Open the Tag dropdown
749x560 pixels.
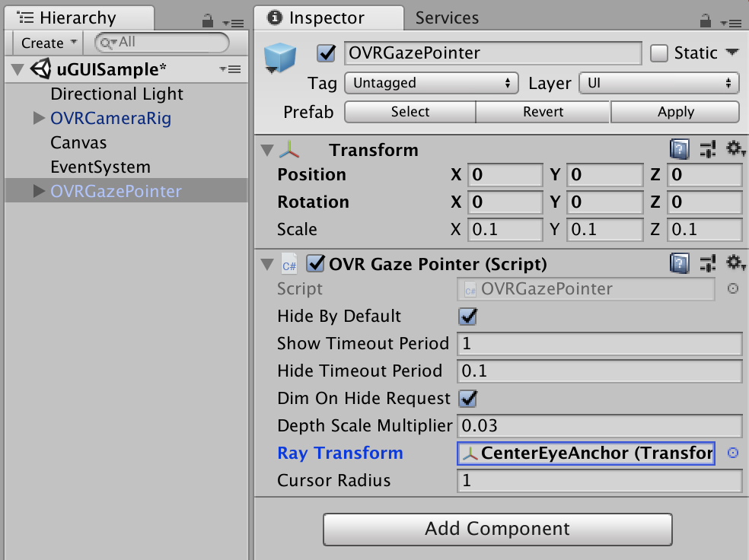coord(431,83)
